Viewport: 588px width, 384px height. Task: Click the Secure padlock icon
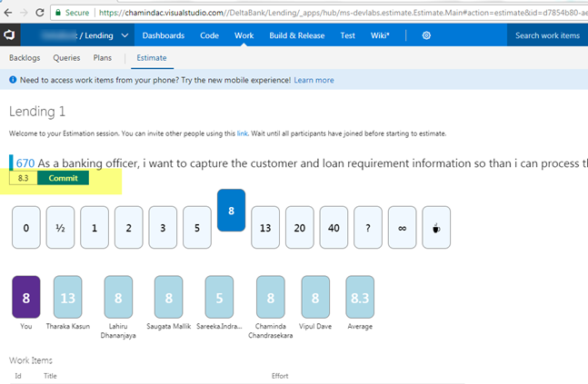(58, 13)
